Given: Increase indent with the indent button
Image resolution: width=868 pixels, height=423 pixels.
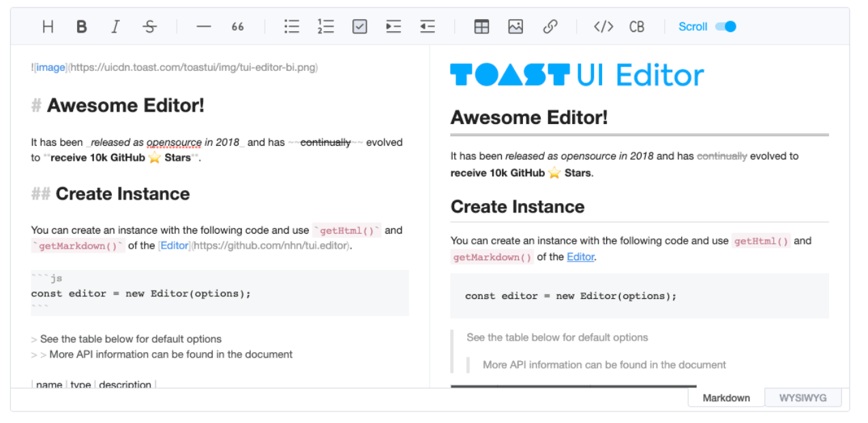Looking at the screenshot, I should pyautogui.click(x=393, y=27).
